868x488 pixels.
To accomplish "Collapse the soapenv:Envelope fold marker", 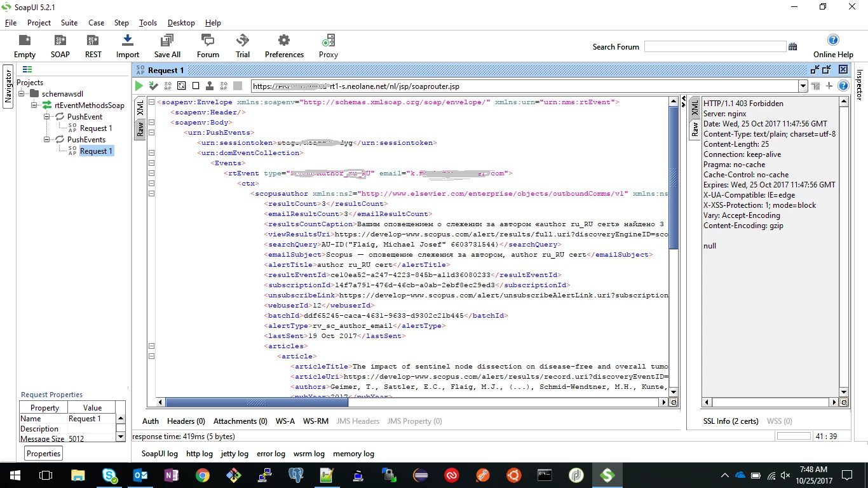I will click(x=151, y=102).
